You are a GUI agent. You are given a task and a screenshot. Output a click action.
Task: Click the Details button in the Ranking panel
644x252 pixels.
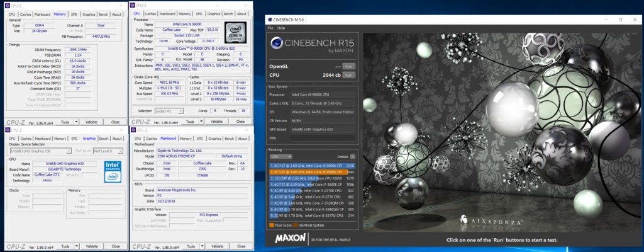click(353, 157)
